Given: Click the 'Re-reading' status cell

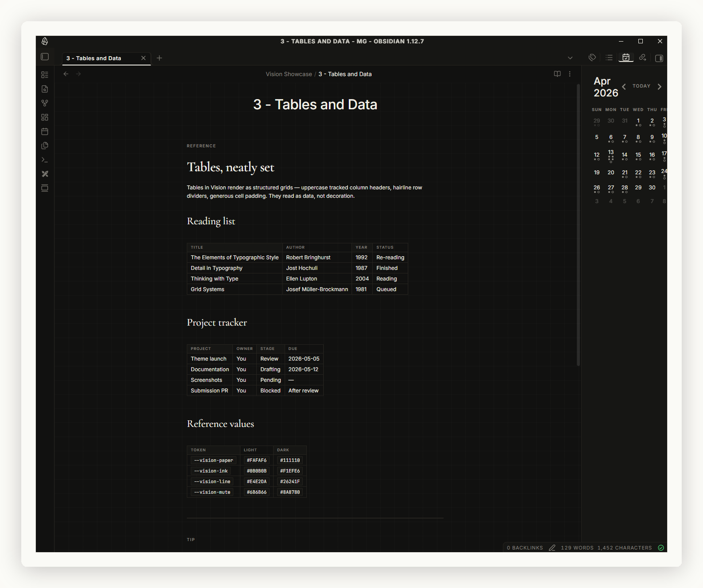Looking at the screenshot, I should click(x=390, y=257).
